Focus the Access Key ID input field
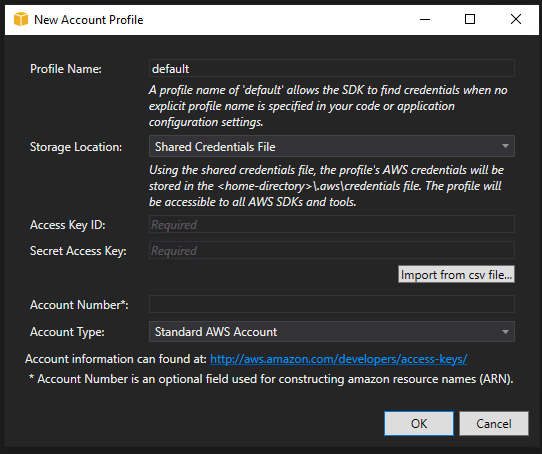This screenshot has width=542, height=454. 331,224
